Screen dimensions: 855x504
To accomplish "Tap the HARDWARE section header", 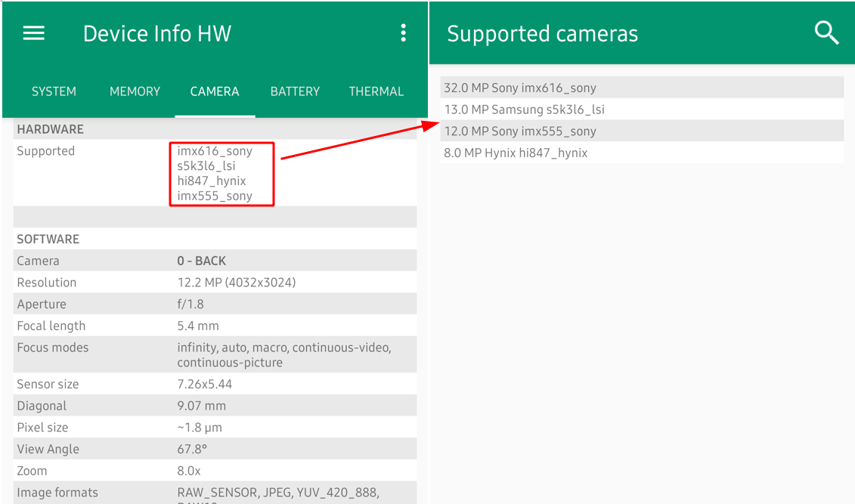I will coord(50,129).
